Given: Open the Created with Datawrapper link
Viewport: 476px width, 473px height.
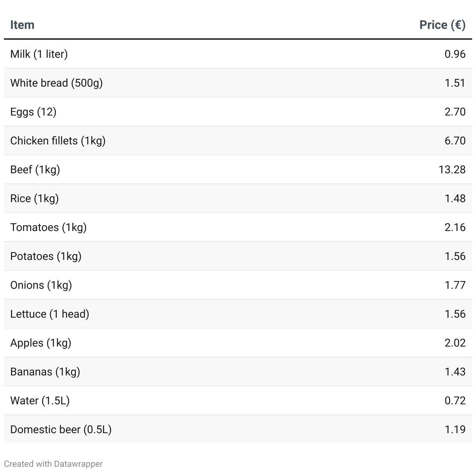Looking at the screenshot, I should pyautogui.click(x=53, y=464).
